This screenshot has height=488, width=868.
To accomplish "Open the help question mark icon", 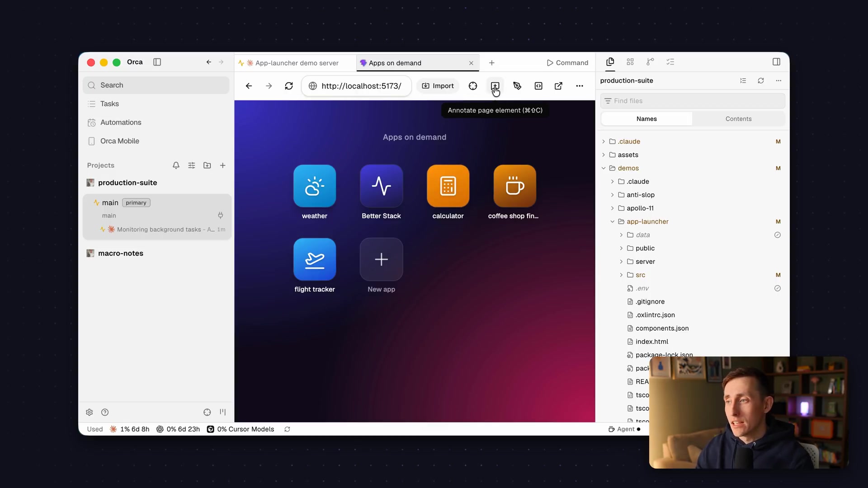I will (105, 412).
